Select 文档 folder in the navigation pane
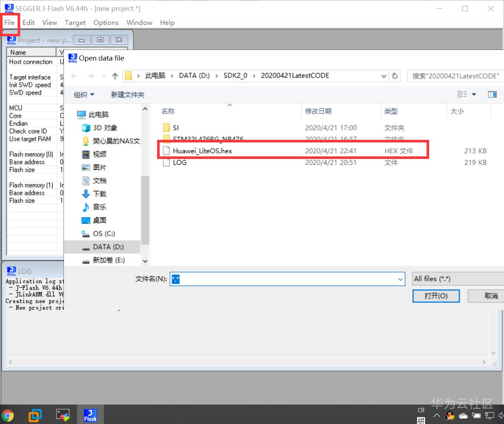The height and width of the screenshot is (424, 504). 94,181
